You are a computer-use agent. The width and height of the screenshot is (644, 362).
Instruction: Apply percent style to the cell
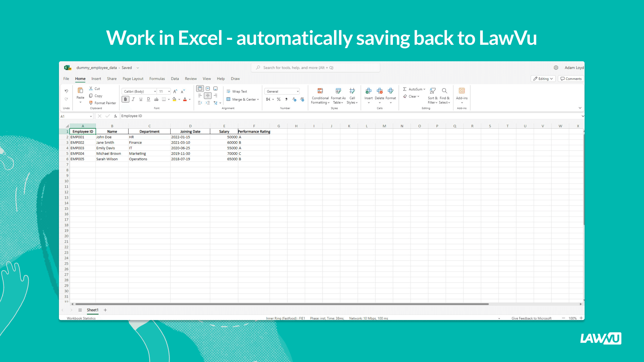click(278, 99)
